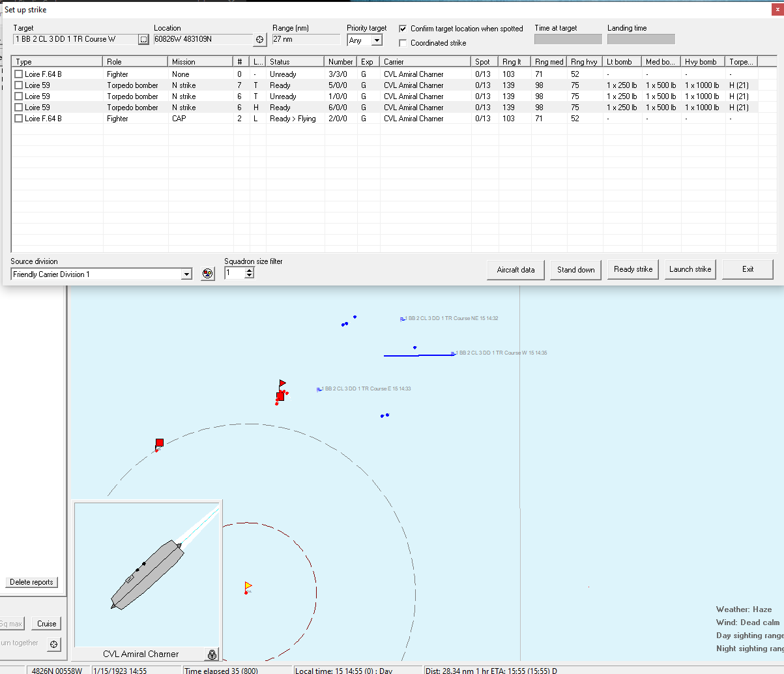Tick the checkbox for the unready Loire 59 squadron
This screenshot has width=784, height=674.
tap(19, 96)
